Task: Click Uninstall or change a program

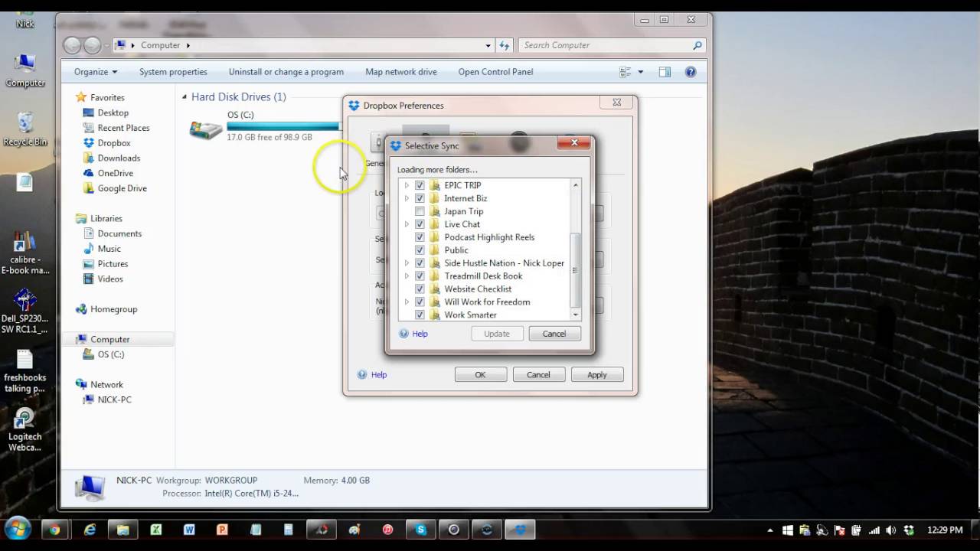Action: pyautogui.click(x=286, y=72)
